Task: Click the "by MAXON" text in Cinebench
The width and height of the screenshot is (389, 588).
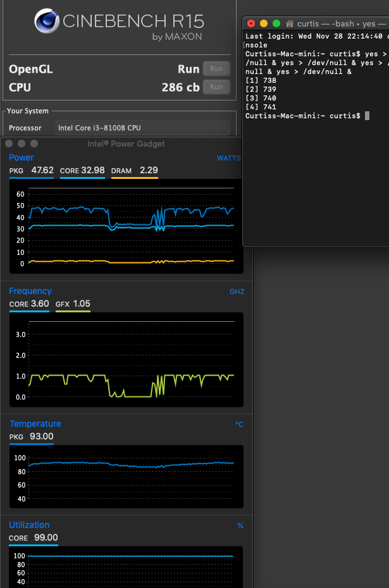Action: pyautogui.click(x=177, y=37)
